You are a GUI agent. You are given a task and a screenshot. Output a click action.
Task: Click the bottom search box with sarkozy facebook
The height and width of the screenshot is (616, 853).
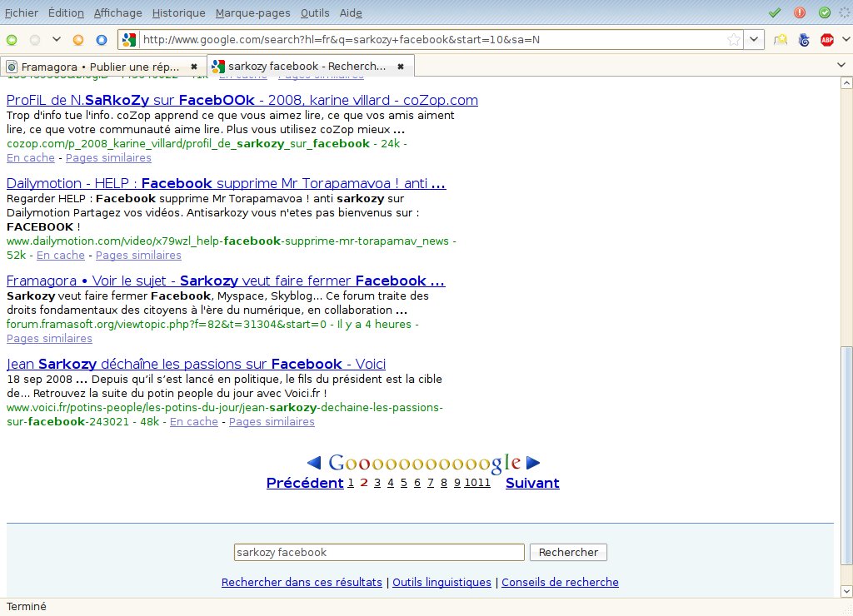tap(379, 553)
